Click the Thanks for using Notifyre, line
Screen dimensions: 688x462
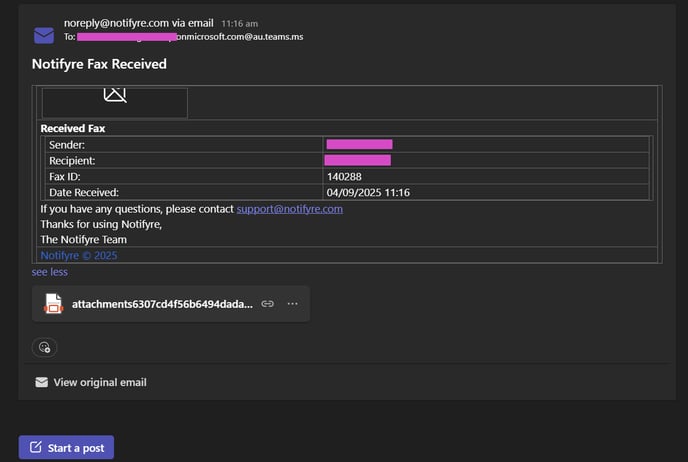pos(101,224)
